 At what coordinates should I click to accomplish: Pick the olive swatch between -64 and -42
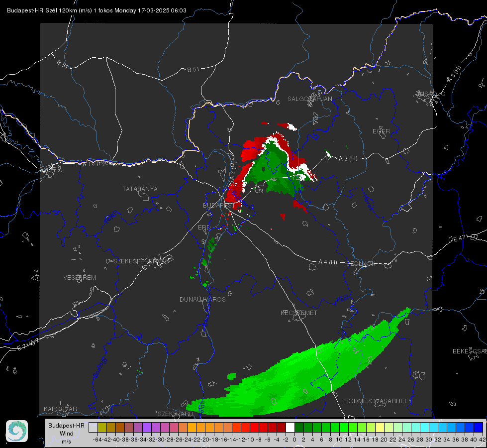tap(102, 427)
